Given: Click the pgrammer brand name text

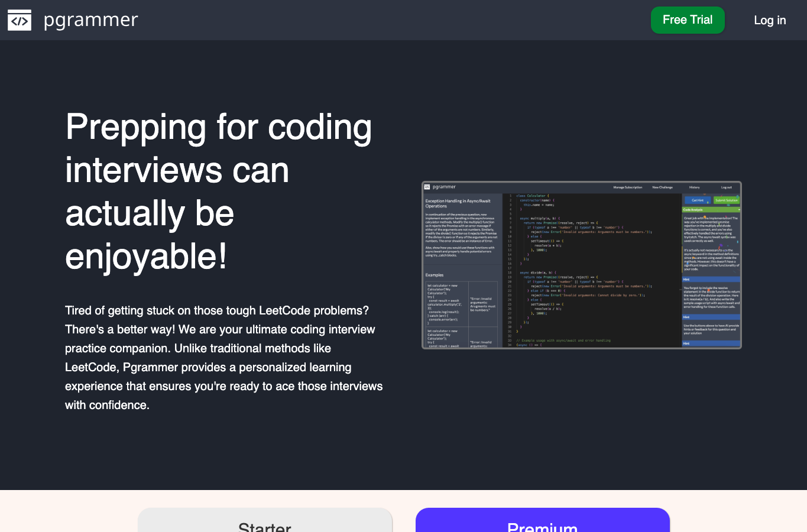Looking at the screenshot, I should (x=91, y=20).
